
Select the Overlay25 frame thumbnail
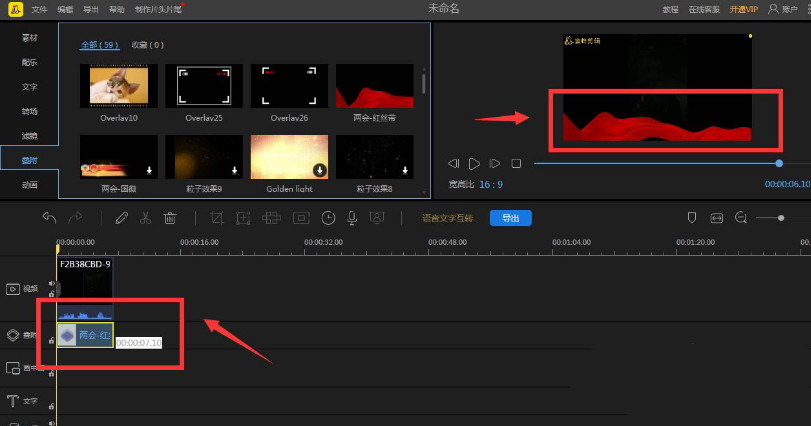tap(204, 86)
